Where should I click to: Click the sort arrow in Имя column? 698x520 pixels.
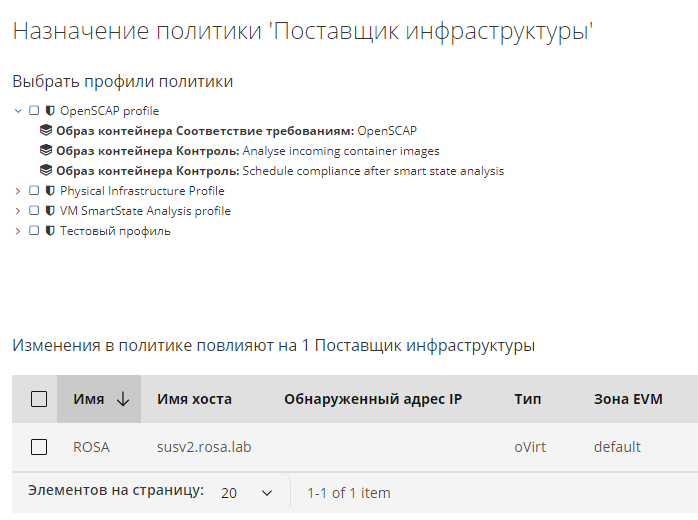(123, 399)
